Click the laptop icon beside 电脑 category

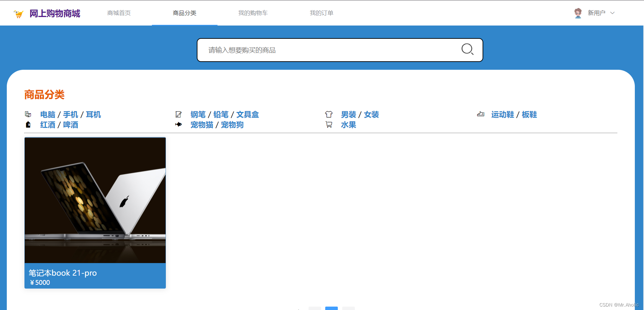(x=28, y=114)
